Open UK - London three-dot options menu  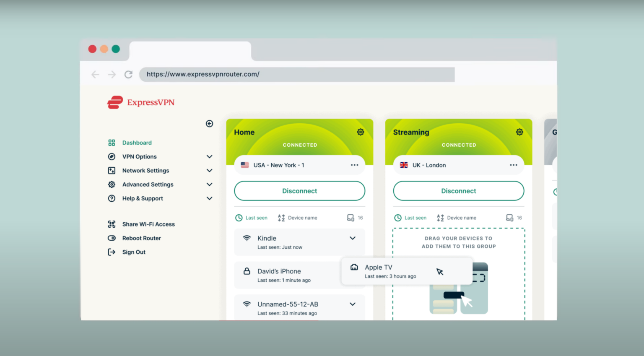(513, 165)
